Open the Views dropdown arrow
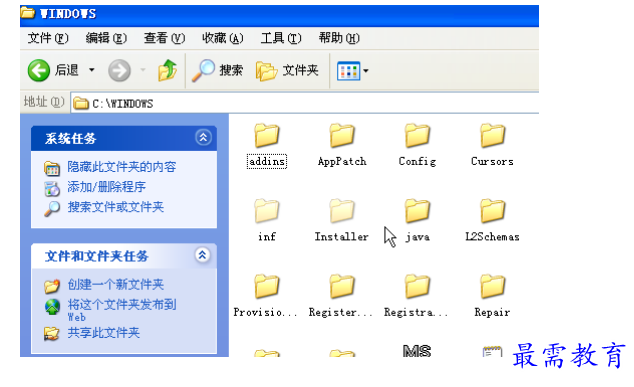634x387 pixels. [x=366, y=71]
